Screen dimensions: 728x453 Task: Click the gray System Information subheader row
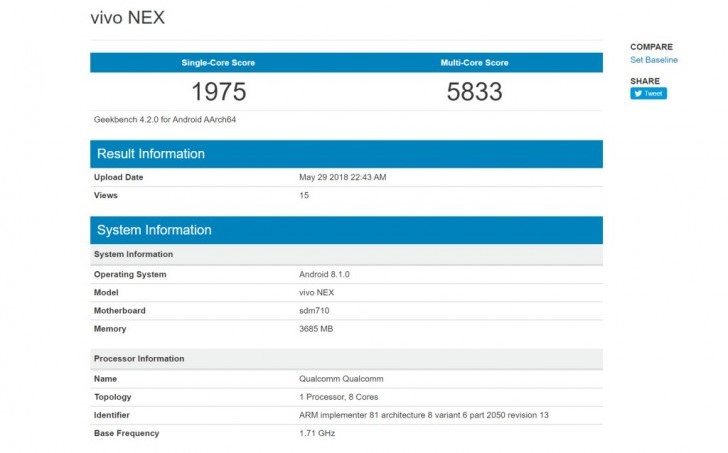(346, 254)
